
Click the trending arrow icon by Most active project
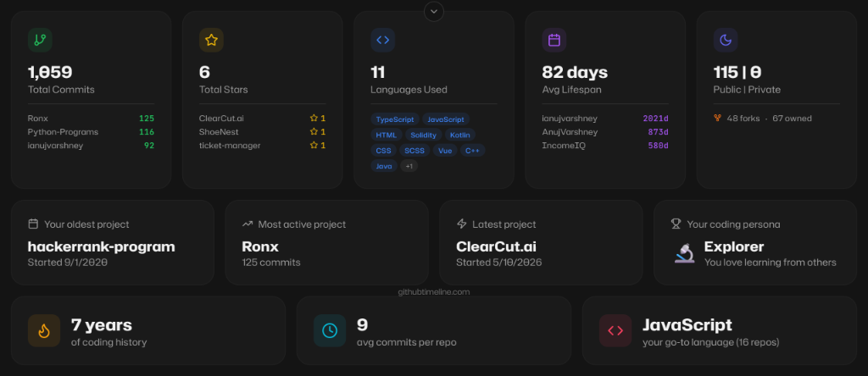248,224
